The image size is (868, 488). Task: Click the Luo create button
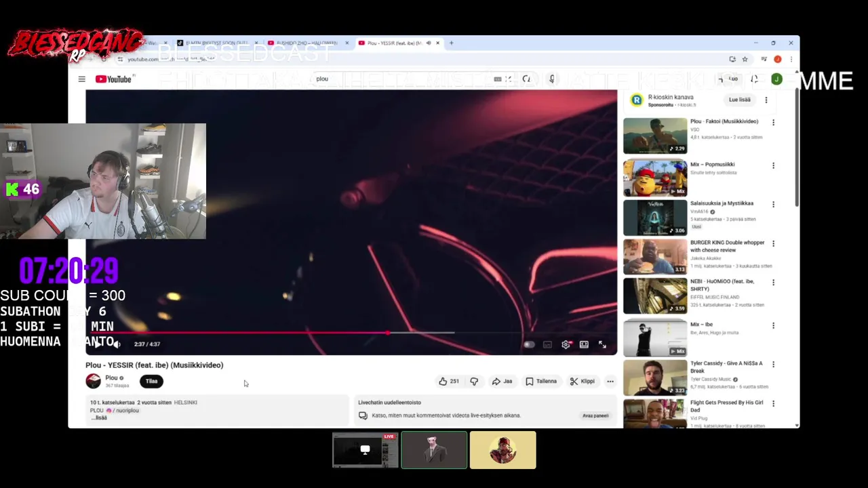click(x=730, y=79)
